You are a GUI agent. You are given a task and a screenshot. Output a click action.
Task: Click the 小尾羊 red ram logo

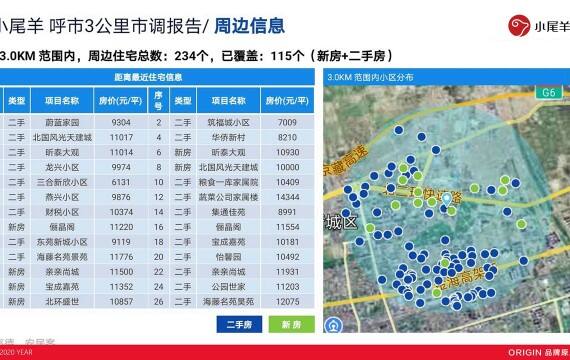(x=519, y=26)
